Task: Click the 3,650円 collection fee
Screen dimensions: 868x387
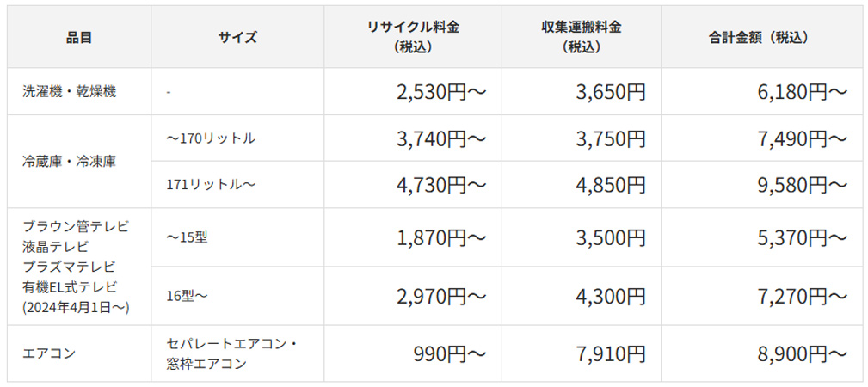Action: click(x=611, y=92)
